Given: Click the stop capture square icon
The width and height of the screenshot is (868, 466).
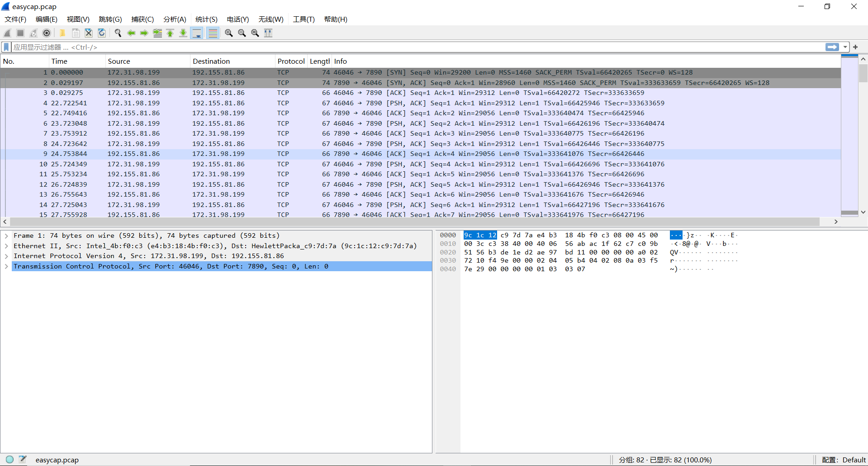Looking at the screenshot, I should click(x=20, y=33).
